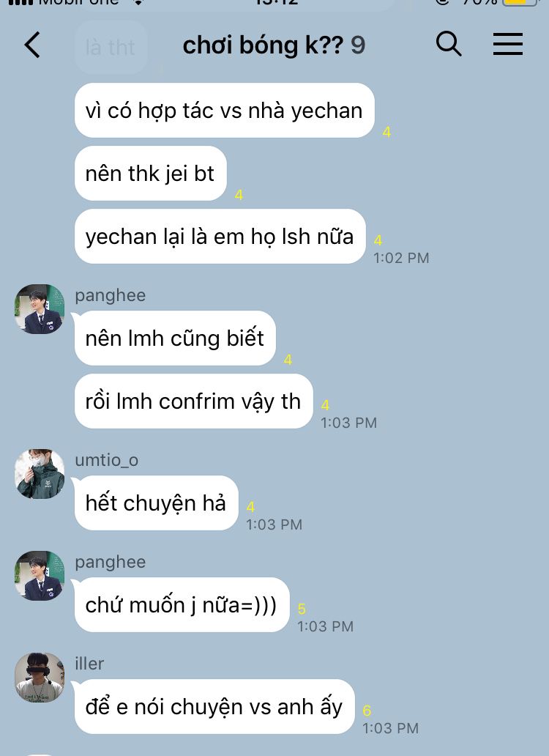Tap message 'để e nói chuyện vs anh ấy'
This screenshot has height=756, width=549.
pos(214,707)
